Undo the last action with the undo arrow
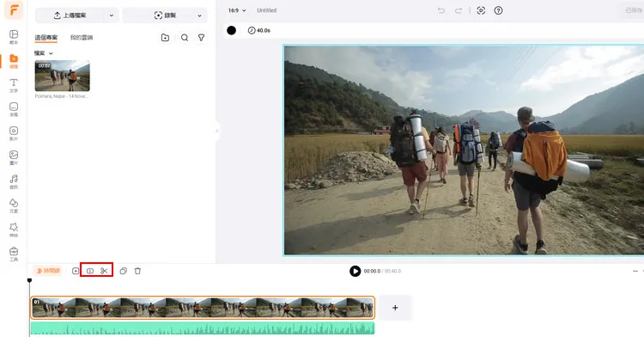 (x=441, y=10)
